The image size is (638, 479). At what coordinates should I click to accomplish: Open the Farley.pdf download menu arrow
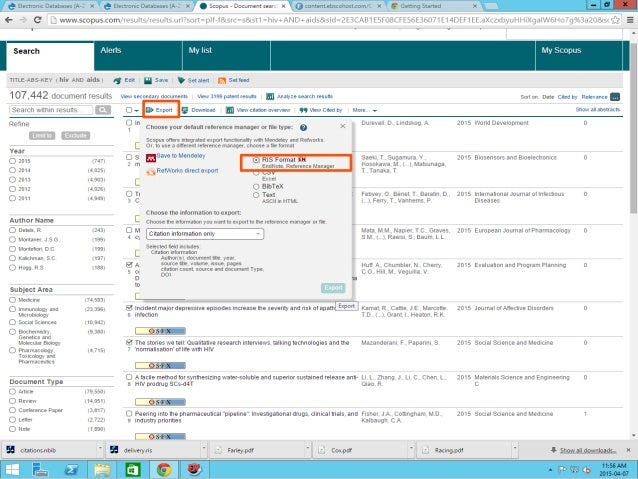(x=308, y=449)
